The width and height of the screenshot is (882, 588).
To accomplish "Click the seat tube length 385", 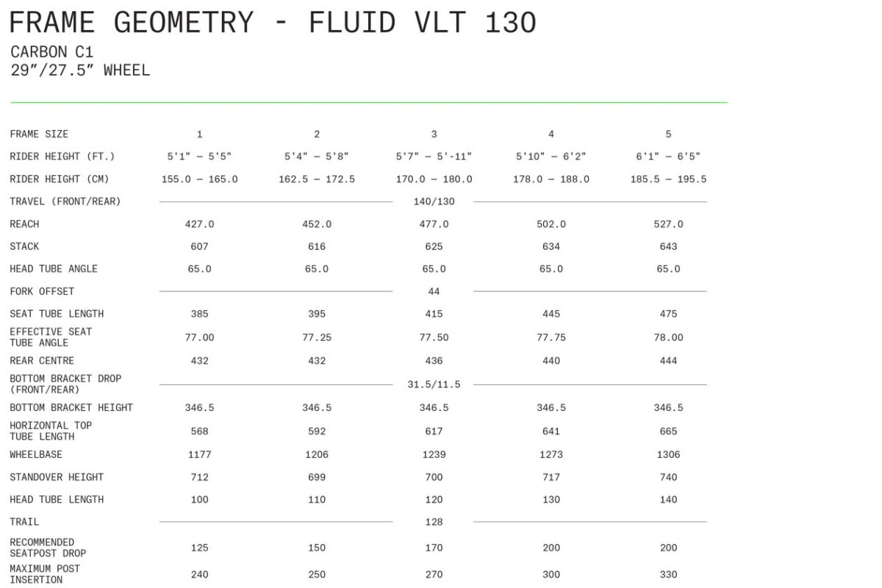I will [200, 314].
